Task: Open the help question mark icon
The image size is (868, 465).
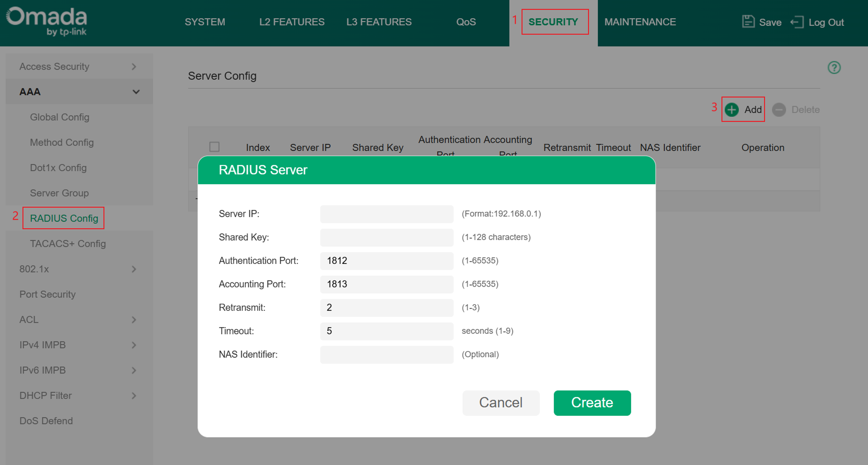Action: tap(834, 67)
